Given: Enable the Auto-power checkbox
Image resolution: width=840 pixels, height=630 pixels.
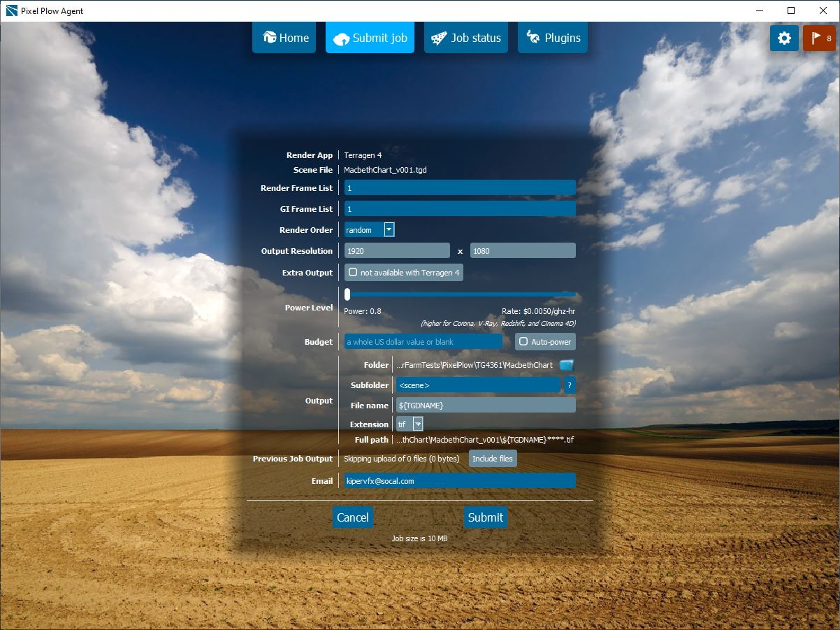Looking at the screenshot, I should (x=523, y=342).
